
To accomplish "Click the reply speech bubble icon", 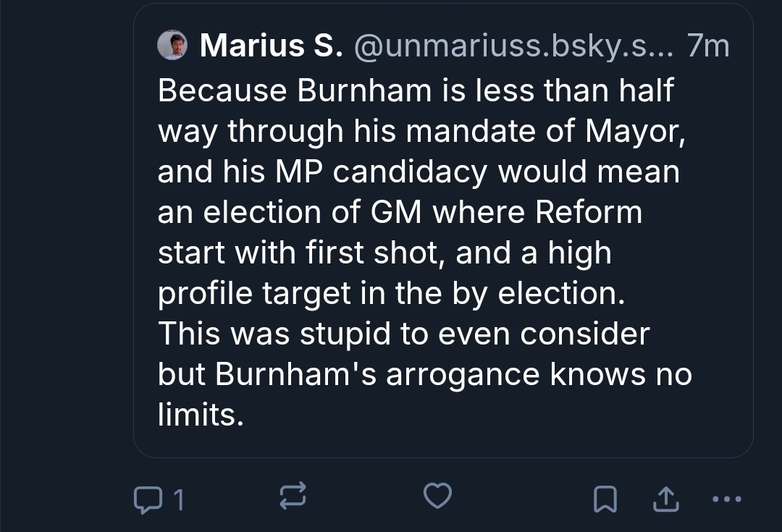I will 148,498.
